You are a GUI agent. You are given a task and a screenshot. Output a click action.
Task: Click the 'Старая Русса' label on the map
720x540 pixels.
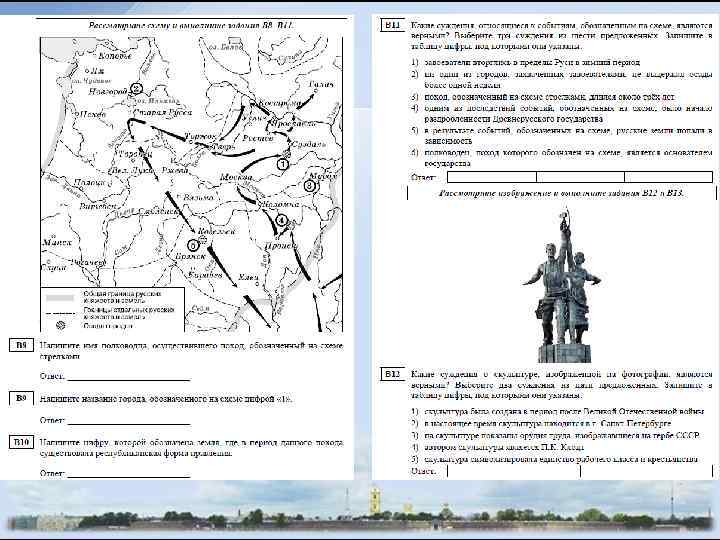coord(163,112)
